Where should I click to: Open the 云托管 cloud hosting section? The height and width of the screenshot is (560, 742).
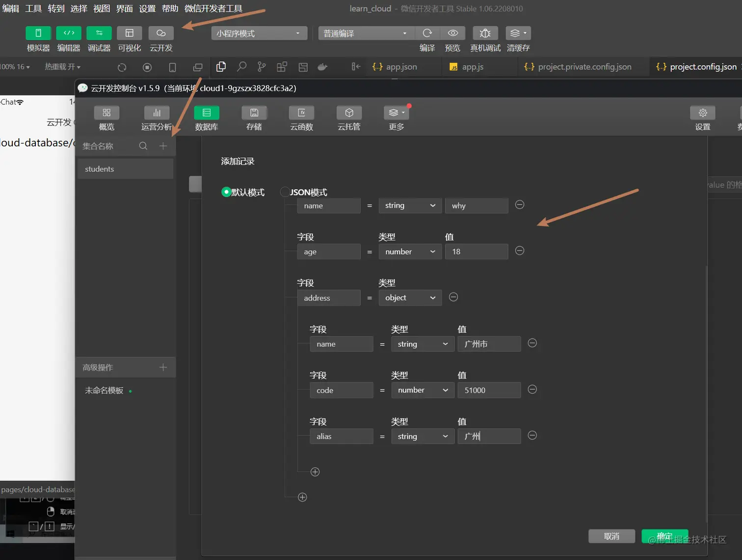tap(349, 119)
